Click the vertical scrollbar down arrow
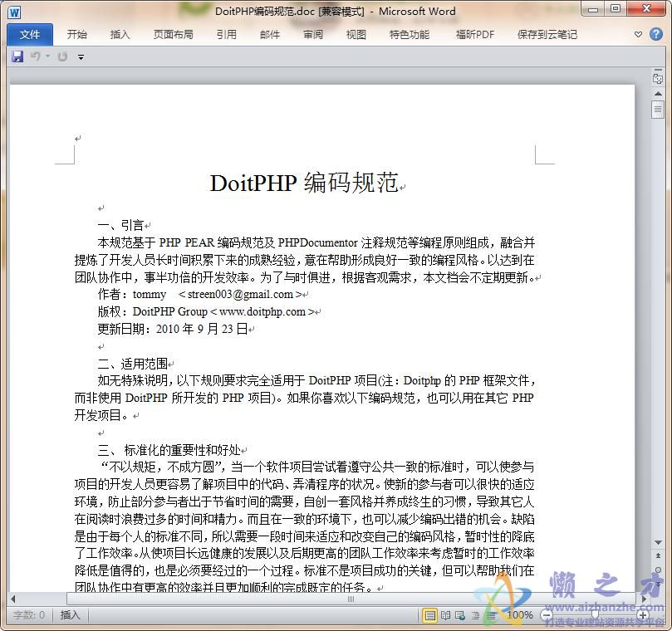Screen dimensions: 672x631 pos(658,543)
